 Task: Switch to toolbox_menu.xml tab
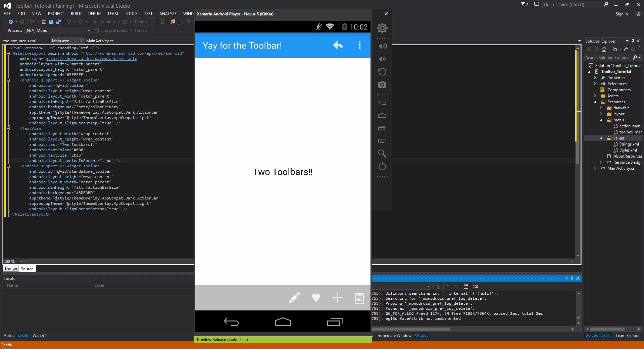click(x=20, y=41)
